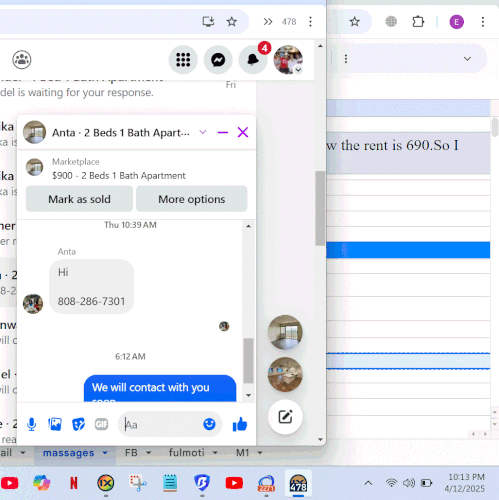Screen dimensions: 499x500
Task: Open the $900 - 2 Beds 1 Bath Apartment listing
Action: [x=119, y=176]
